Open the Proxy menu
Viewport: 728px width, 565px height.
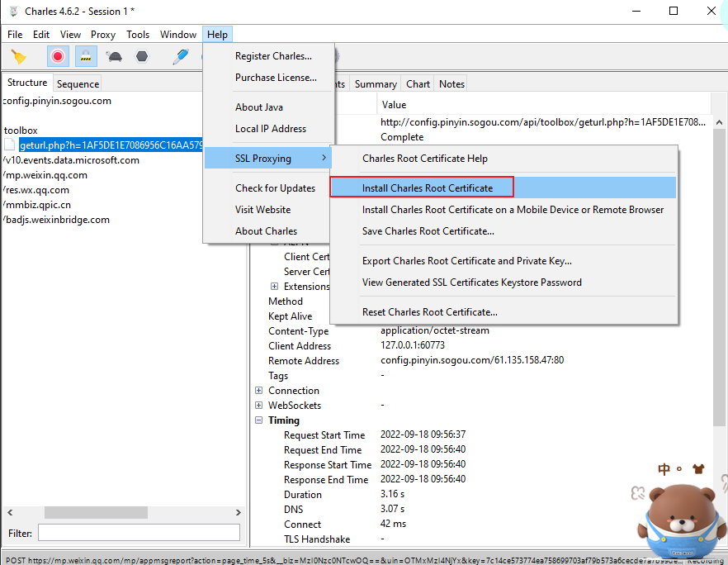pyautogui.click(x=103, y=35)
